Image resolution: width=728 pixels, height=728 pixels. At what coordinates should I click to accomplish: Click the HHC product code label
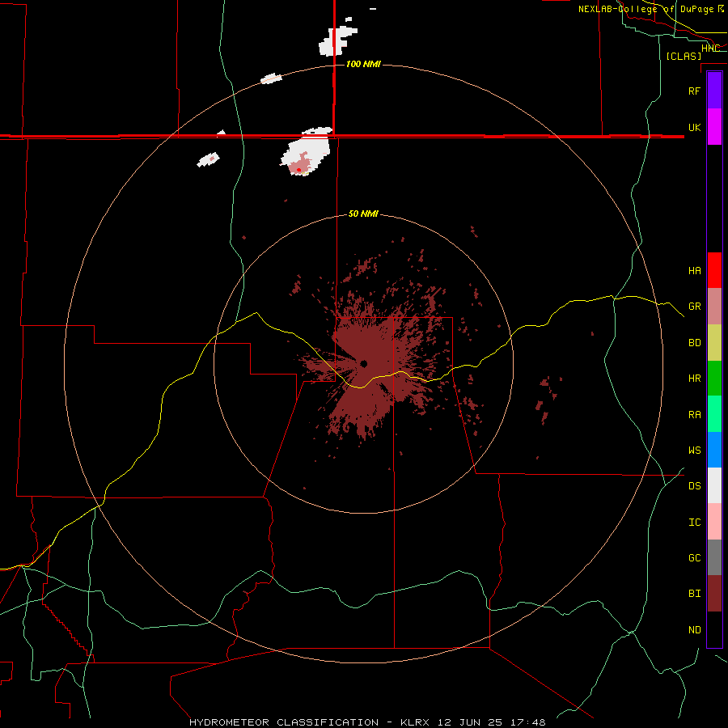coord(710,48)
